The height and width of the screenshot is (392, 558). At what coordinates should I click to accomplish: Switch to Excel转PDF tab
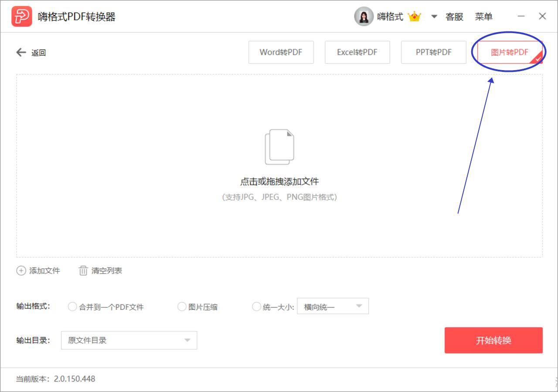tap(357, 52)
